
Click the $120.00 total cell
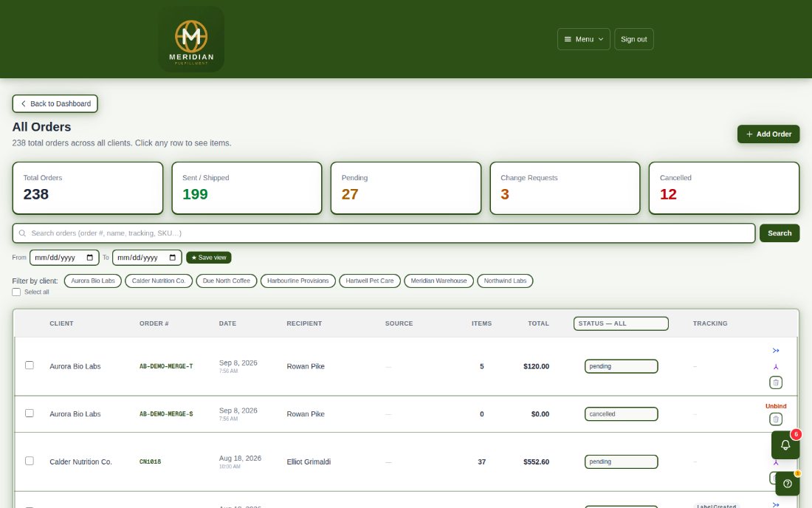536,366
